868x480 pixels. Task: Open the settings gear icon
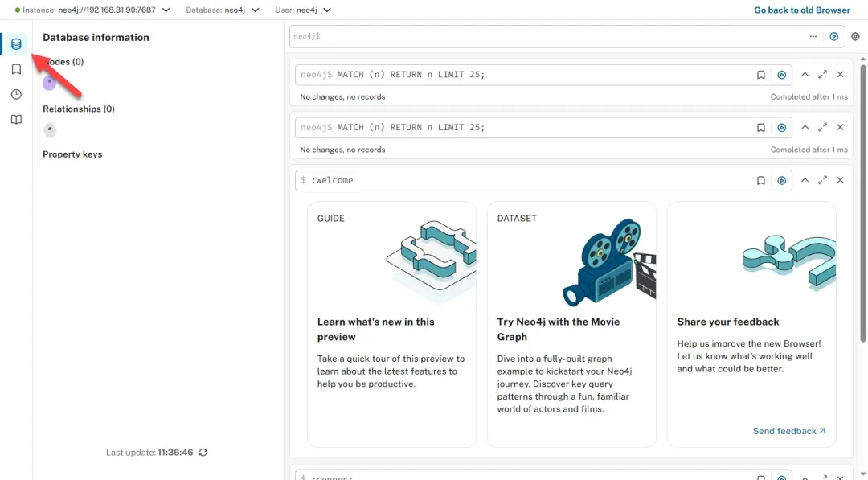[x=855, y=36]
